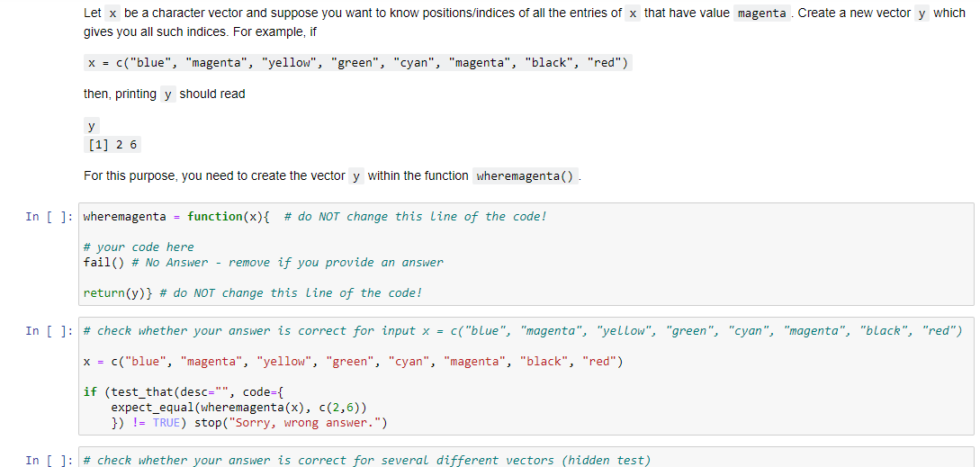Click the 'fail() # No Answer' line
980x467 pixels.
[263, 263]
